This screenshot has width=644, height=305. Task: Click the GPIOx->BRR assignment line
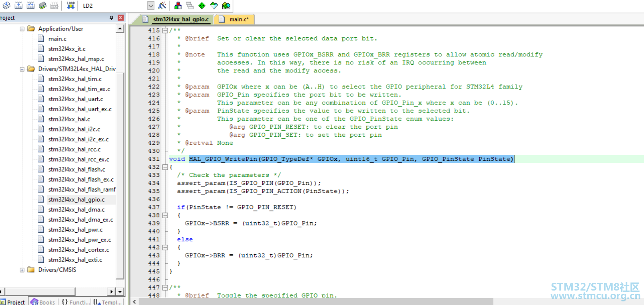[x=249, y=256]
